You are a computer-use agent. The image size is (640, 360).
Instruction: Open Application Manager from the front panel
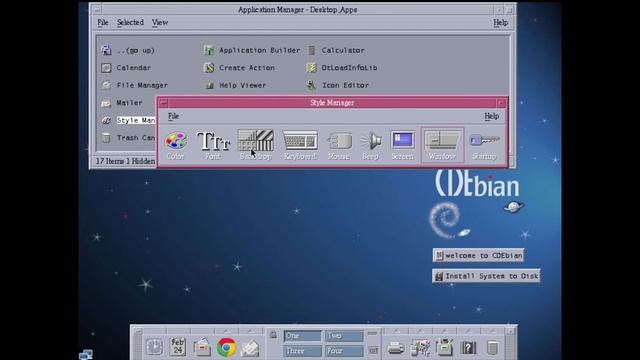[x=444, y=347]
